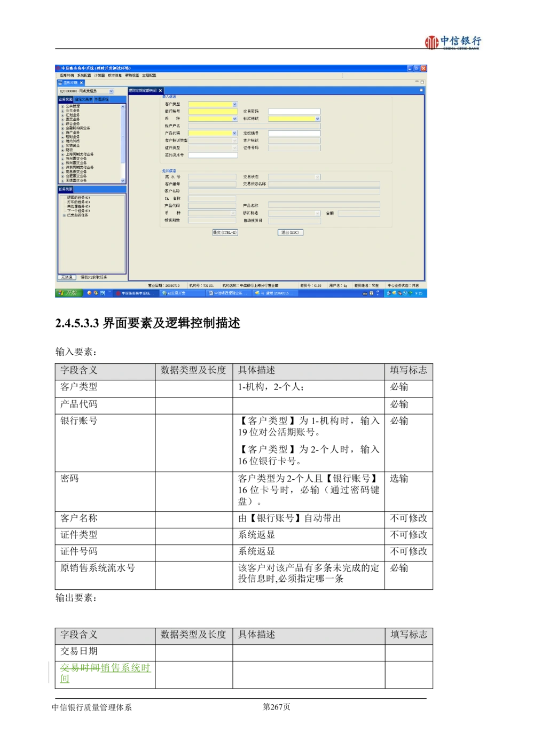The image size is (534, 756).
Task: Expand the 理财业务 tree node plus icon
Action: 62,137
